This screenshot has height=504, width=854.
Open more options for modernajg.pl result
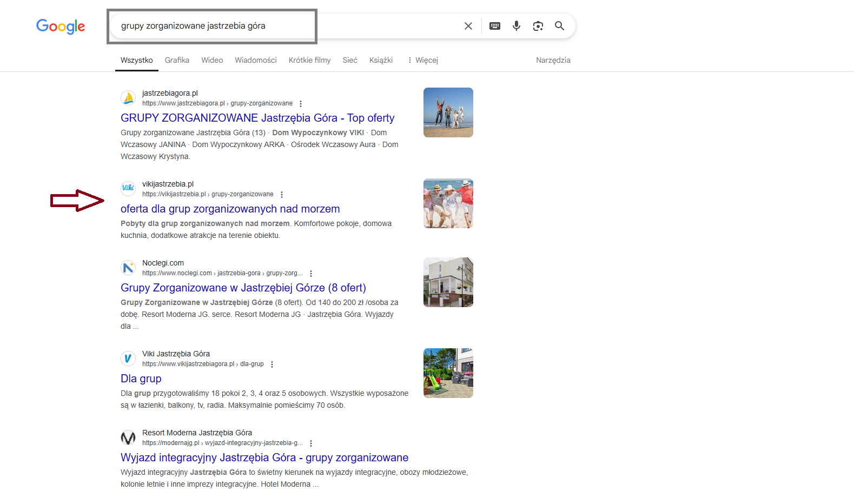click(311, 443)
